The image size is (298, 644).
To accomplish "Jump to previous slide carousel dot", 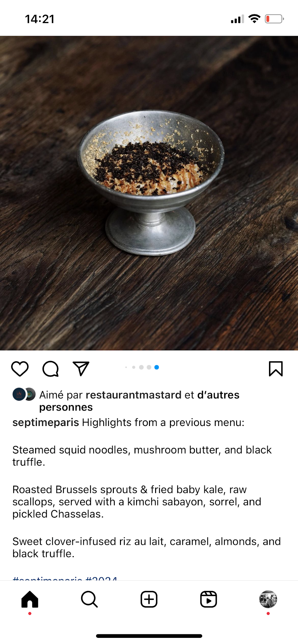I will 149,367.
